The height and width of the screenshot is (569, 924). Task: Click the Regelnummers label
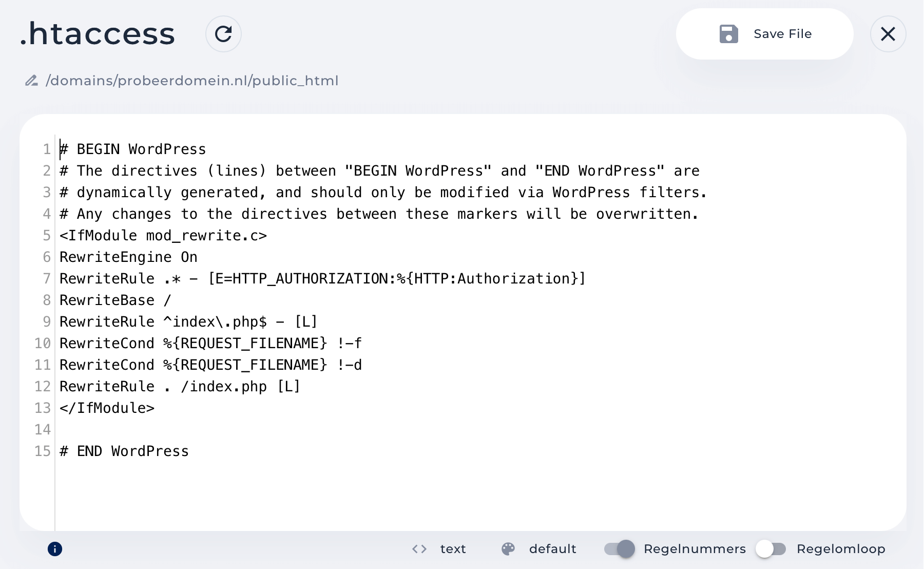[x=695, y=549]
